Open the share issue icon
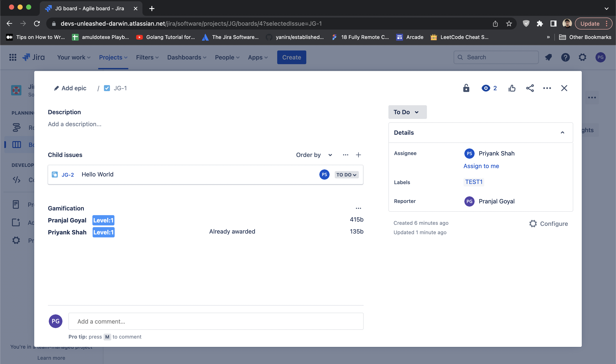Image resolution: width=616 pixels, height=364 pixels. pyautogui.click(x=530, y=88)
